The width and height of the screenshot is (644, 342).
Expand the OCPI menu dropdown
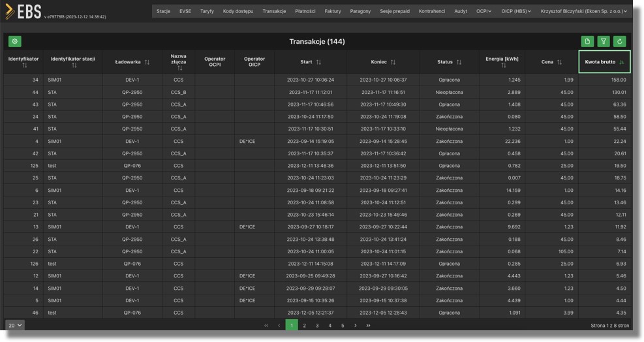485,11
